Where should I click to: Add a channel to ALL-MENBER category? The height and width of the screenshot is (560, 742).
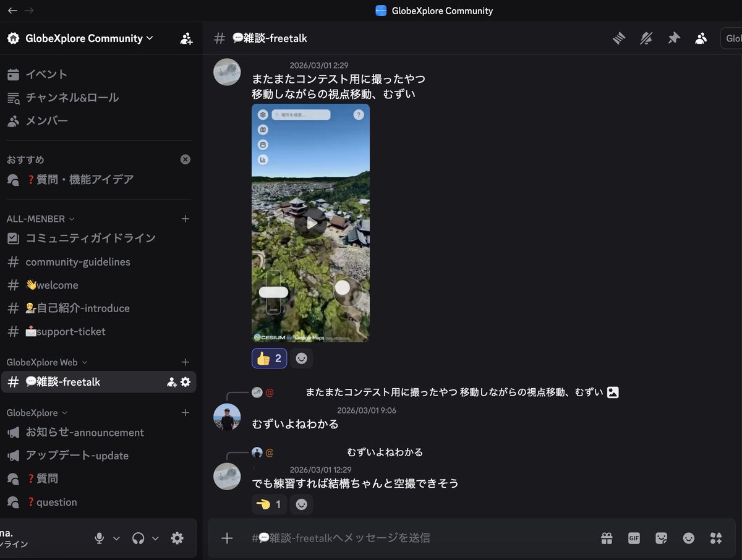point(185,219)
